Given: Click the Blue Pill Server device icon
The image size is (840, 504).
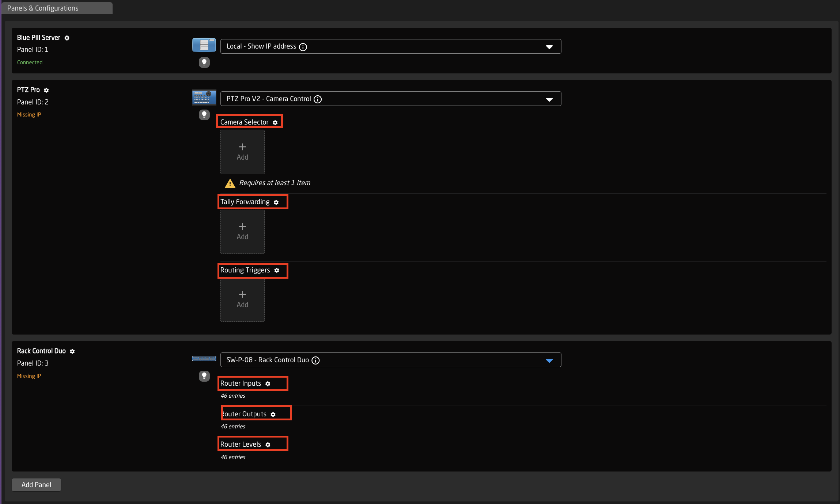Looking at the screenshot, I should tap(204, 45).
